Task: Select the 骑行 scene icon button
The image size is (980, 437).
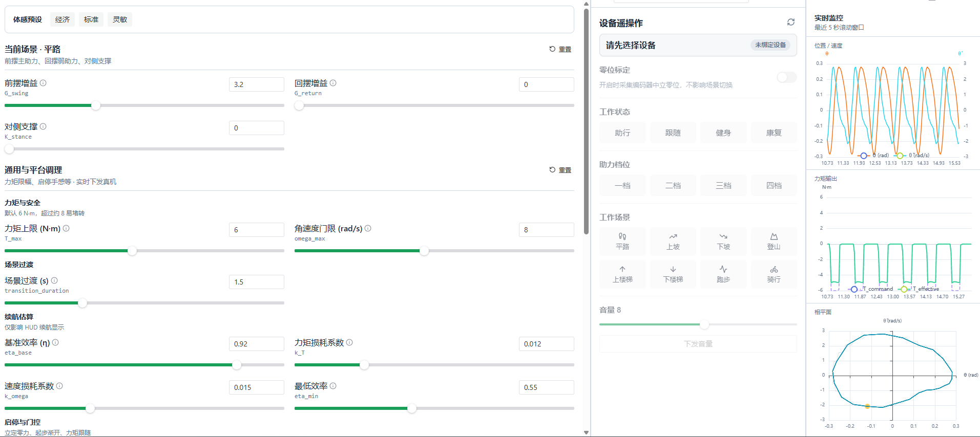Action: point(774,274)
